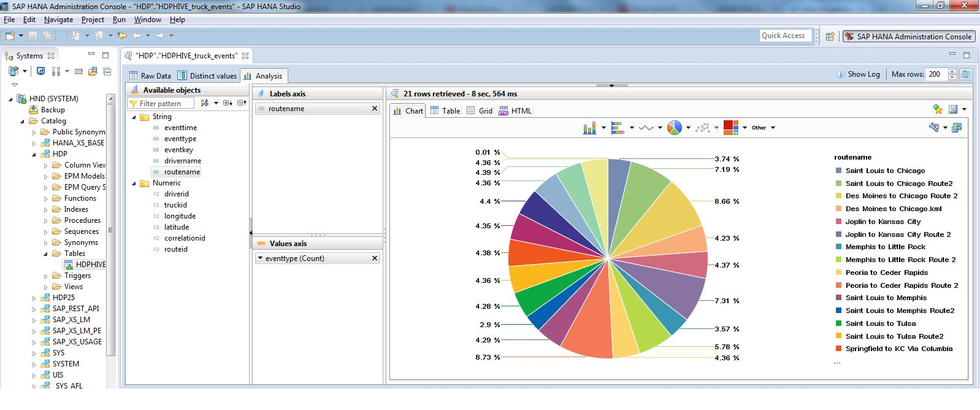Pick the line chart type icon

[x=646, y=128]
